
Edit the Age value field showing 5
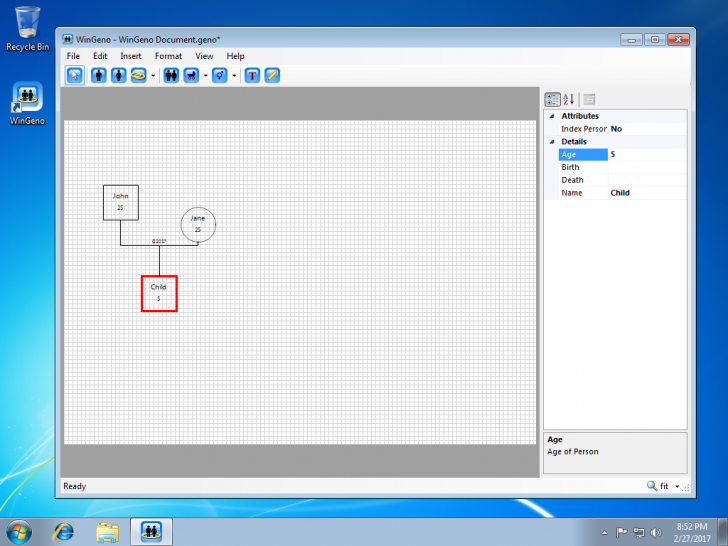pos(647,154)
